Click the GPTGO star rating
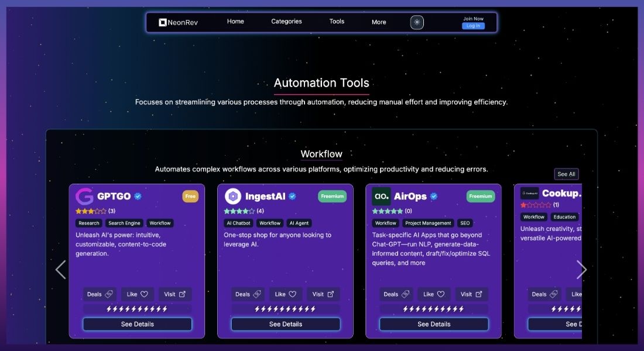This screenshot has width=644, height=351. [x=91, y=211]
